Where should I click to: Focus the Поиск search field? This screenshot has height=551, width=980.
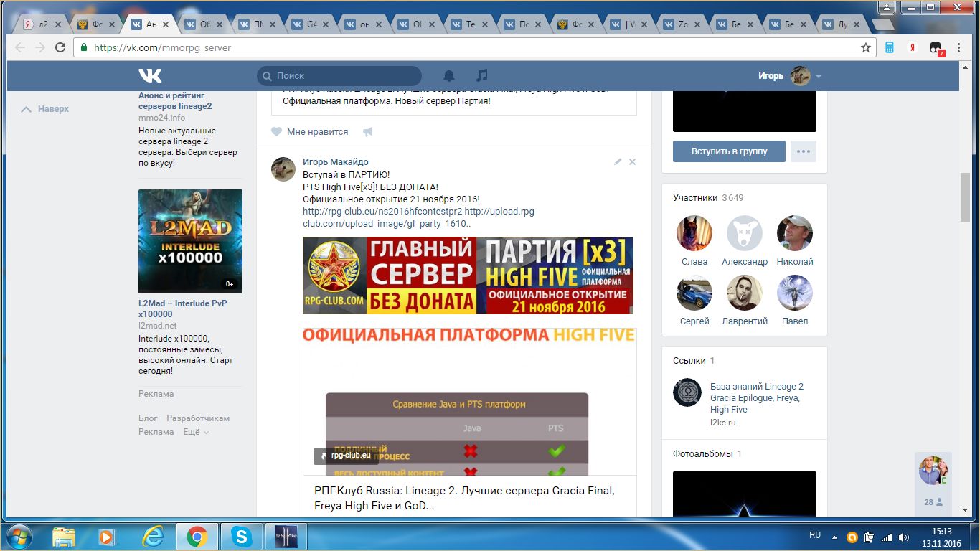[x=339, y=75]
